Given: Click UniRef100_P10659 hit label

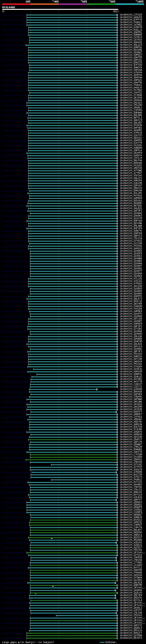Looking at the screenshot, I should point(131,457).
